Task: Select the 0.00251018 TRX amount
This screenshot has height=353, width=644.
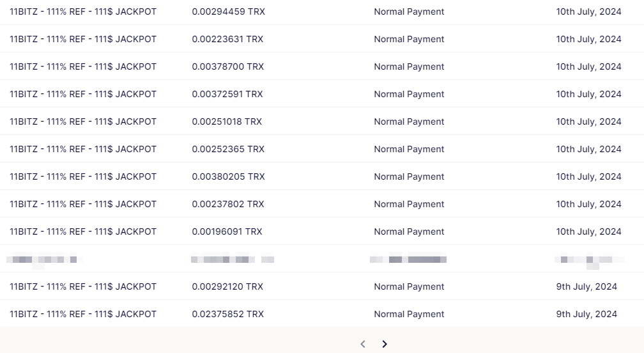Action: [x=227, y=122]
